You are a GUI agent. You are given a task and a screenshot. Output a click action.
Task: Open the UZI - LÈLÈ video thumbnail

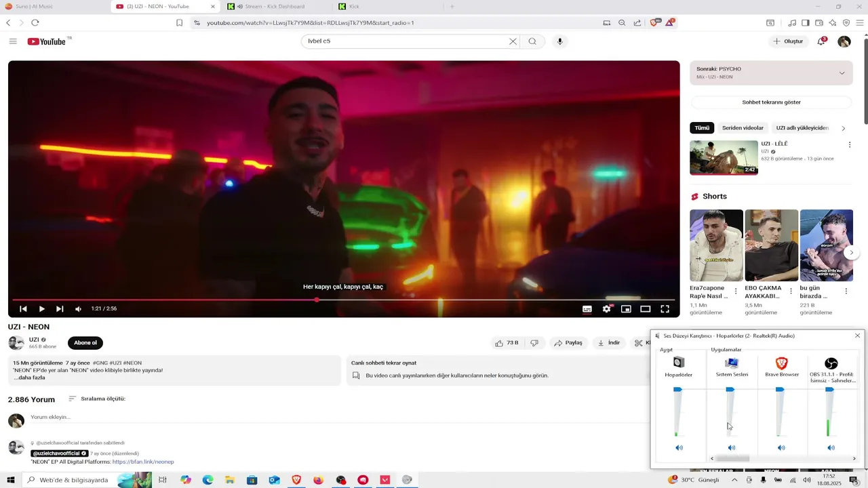click(724, 158)
